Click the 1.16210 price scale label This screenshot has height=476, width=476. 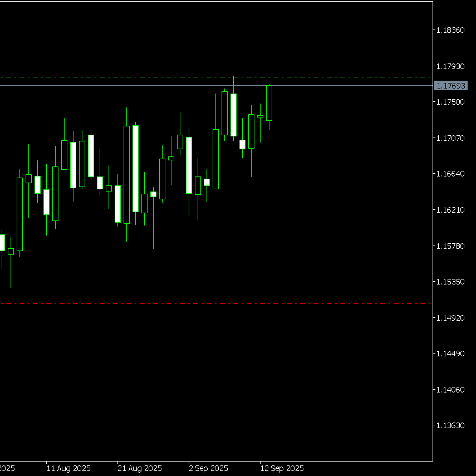(450, 210)
